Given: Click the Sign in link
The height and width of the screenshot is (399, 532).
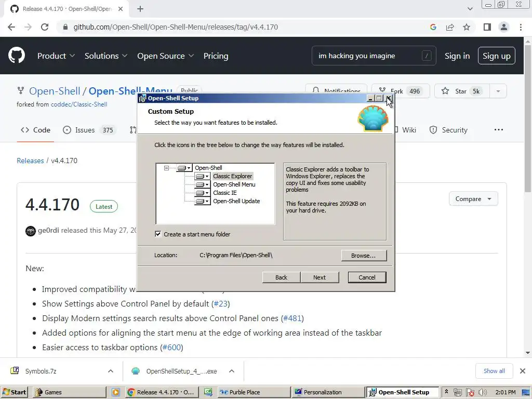Looking at the screenshot, I should tap(457, 56).
